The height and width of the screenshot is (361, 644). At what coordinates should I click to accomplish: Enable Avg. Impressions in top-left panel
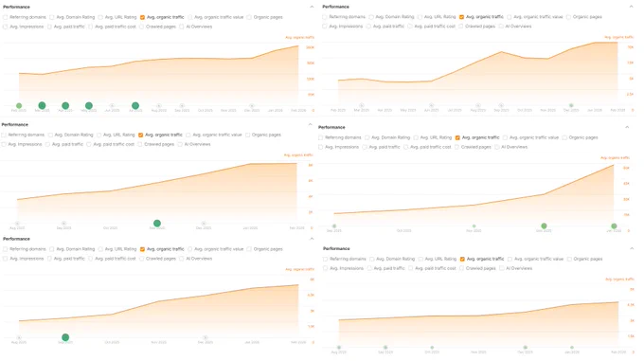(6, 27)
